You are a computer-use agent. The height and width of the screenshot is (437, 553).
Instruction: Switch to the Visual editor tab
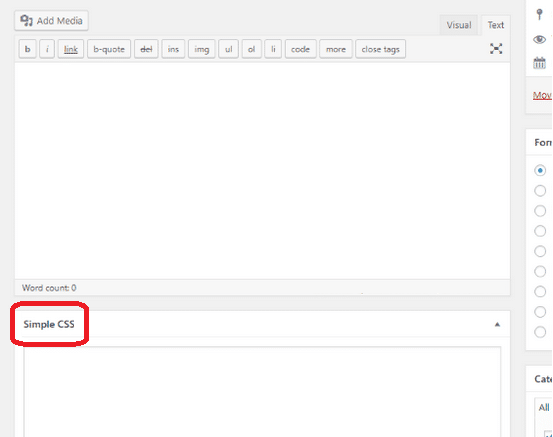pyautogui.click(x=458, y=25)
